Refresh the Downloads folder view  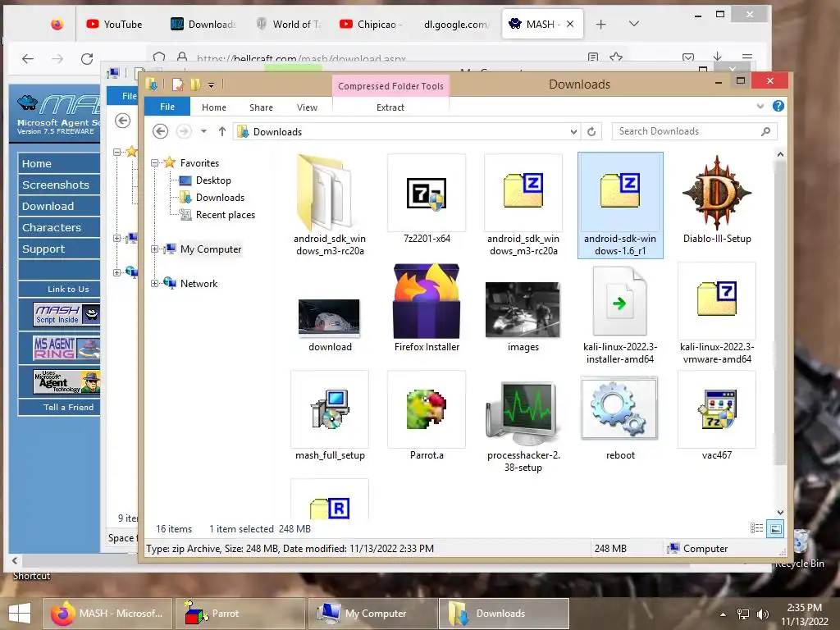pos(591,132)
